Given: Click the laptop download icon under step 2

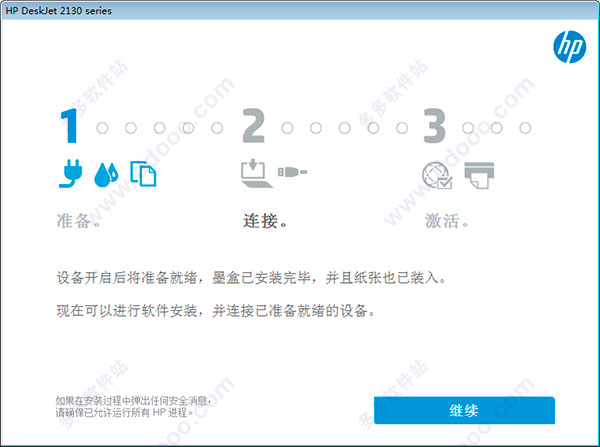Looking at the screenshot, I should 256,174.
